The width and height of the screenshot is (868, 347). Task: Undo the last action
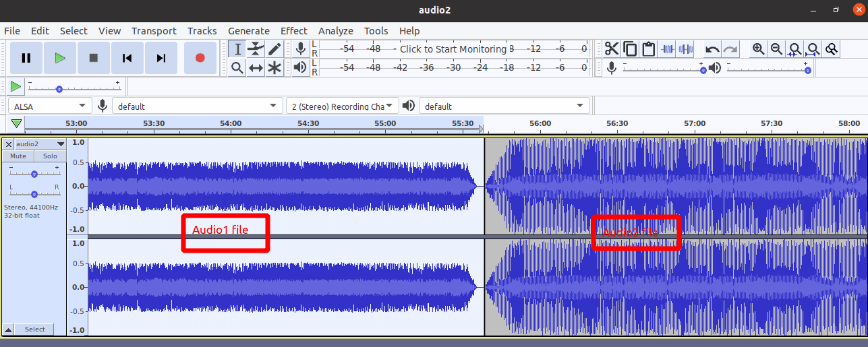coord(712,49)
